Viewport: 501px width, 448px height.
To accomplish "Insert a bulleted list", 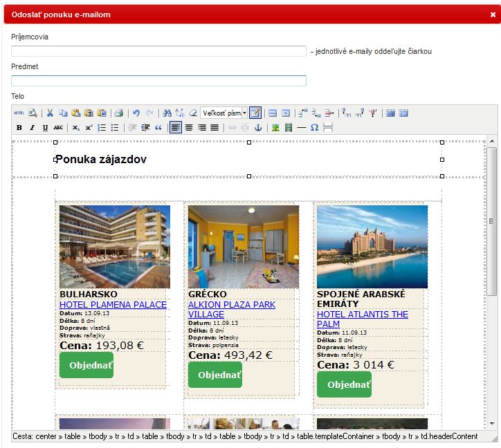I will tap(115, 128).
